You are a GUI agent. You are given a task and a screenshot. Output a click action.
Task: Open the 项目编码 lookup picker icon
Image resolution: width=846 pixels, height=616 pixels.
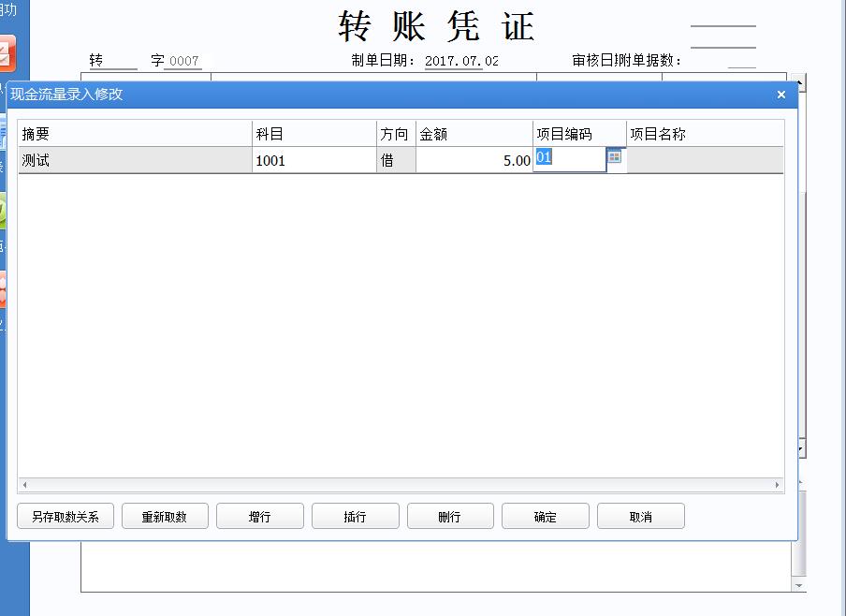coord(615,158)
